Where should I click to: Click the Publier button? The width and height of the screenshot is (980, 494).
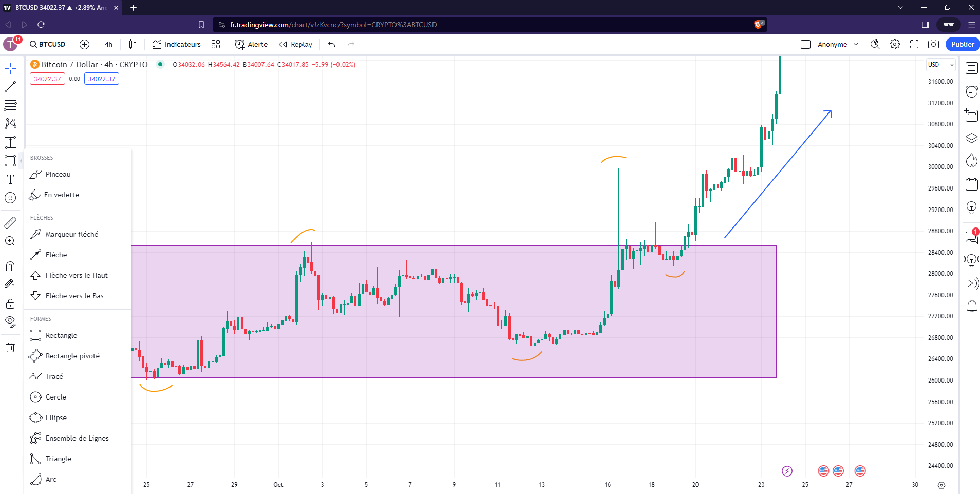click(962, 44)
